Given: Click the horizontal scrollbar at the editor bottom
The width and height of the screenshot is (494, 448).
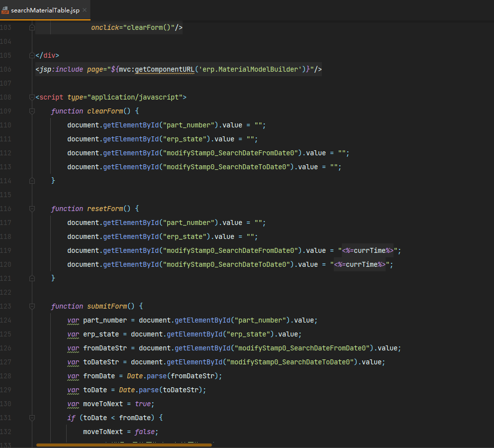Looking at the screenshot, I should coord(124,445).
